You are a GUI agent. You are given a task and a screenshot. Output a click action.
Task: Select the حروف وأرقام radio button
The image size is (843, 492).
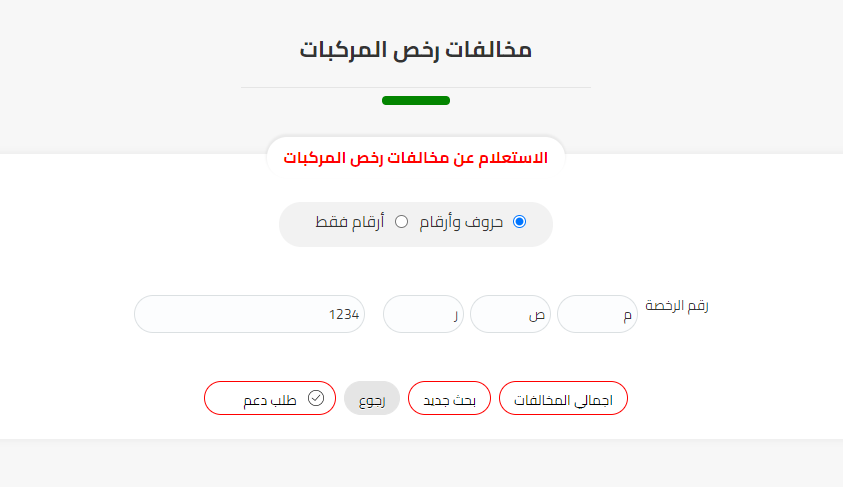click(x=519, y=222)
